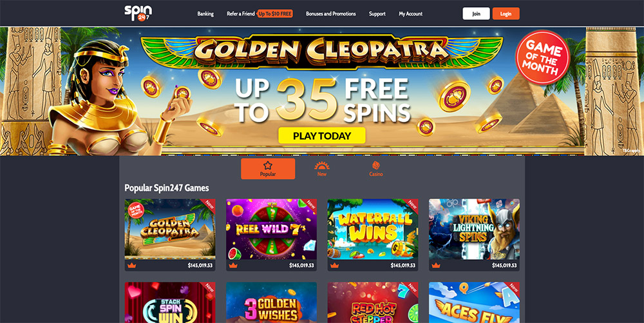Click crown icon under Reel Wild 7's
Screen dimensions: 644x323
(x=233, y=266)
